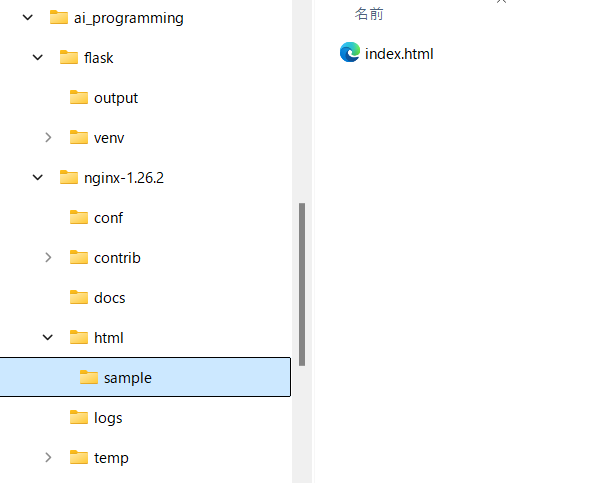Collapse the nginx-1.26.2 folder chevron
Image resolution: width=602 pixels, height=483 pixels.
[38, 178]
